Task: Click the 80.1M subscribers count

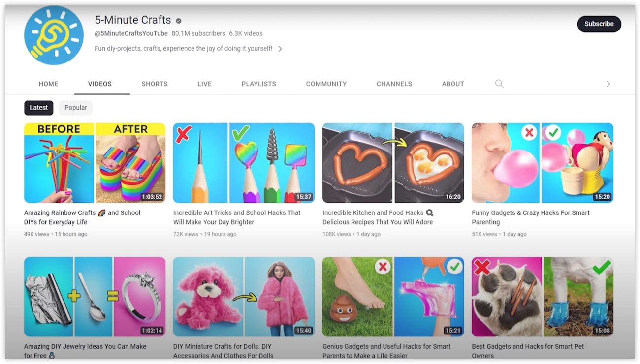Action: [x=198, y=33]
